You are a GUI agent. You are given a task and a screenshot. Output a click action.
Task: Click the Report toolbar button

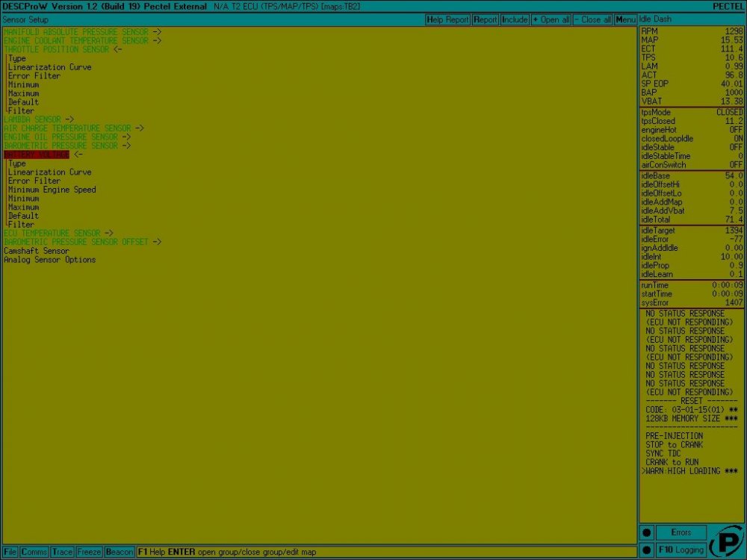(x=485, y=19)
